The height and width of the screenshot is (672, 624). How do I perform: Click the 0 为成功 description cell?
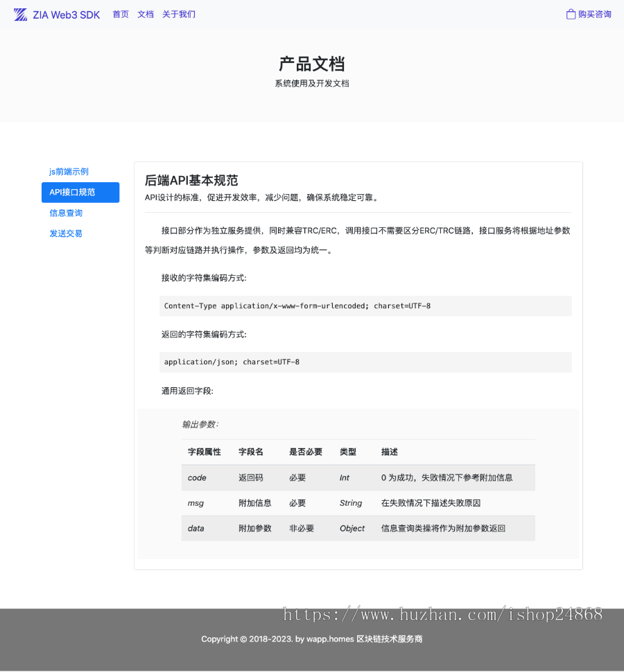tap(447, 477)
